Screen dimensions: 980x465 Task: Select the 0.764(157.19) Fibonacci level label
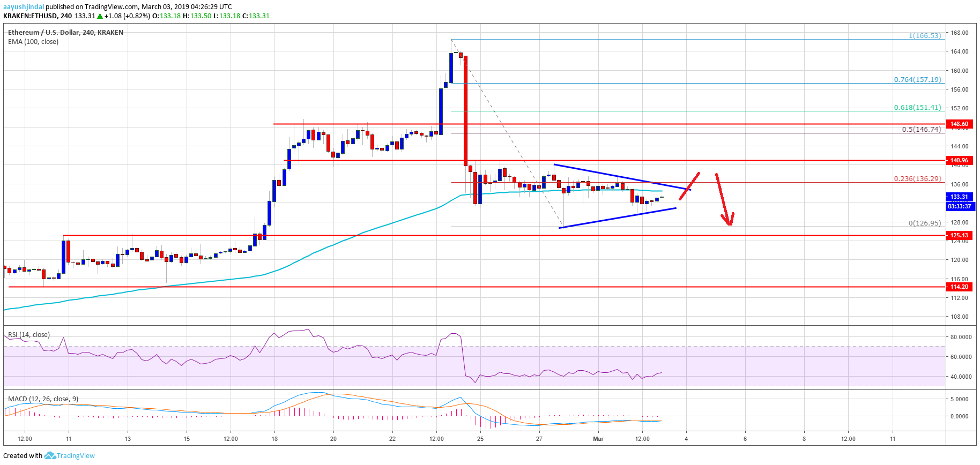point(917,80)
